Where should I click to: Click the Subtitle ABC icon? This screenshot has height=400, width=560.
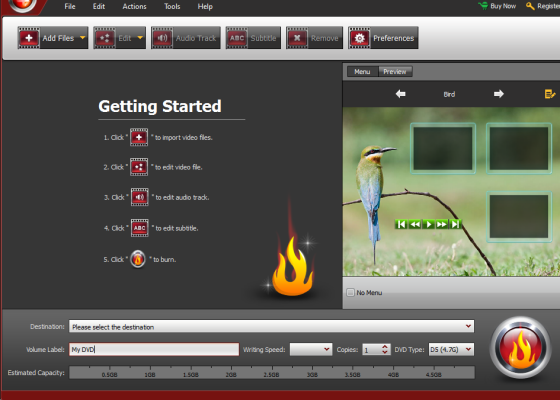237,38
